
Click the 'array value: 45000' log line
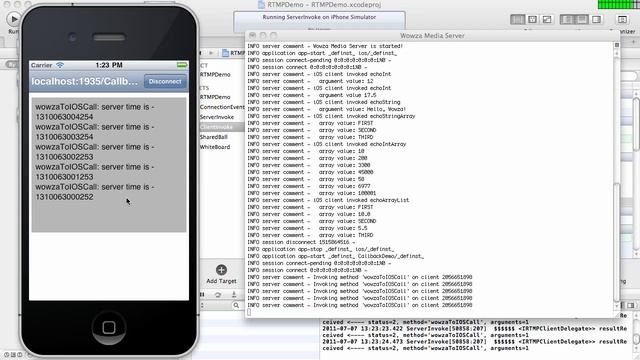(x=310, y=172)
